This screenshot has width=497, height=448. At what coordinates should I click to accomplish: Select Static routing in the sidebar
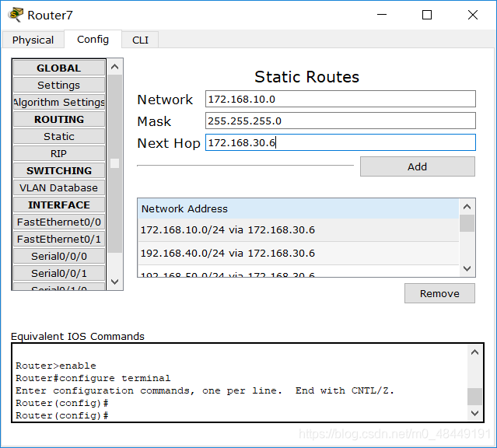coord(59,136)
